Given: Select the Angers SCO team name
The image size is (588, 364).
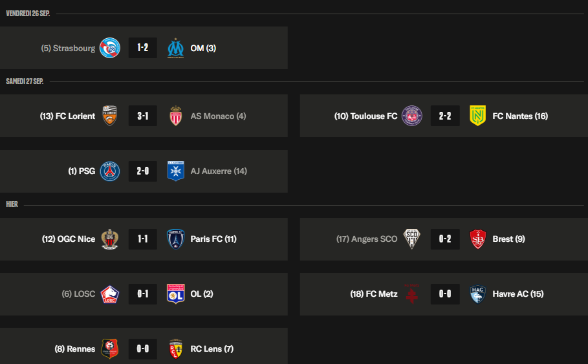Looking at the screenshot, I should (x=367, y=239).
